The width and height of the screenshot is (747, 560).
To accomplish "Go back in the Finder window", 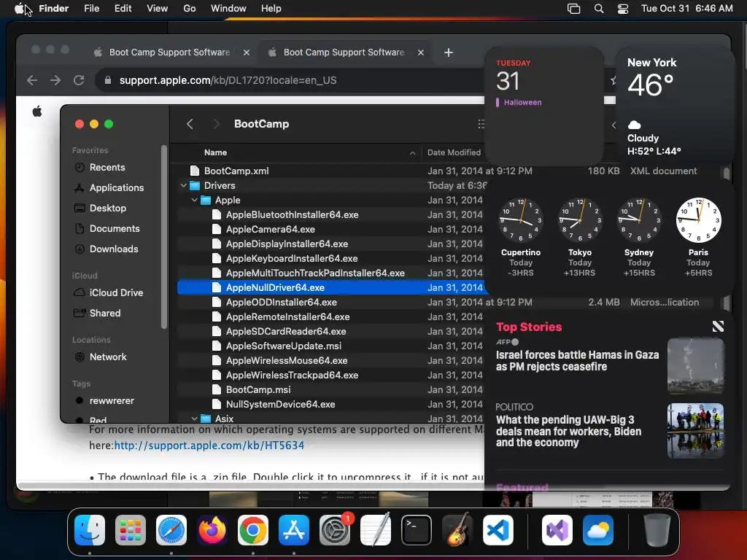I will tap(190, 124).
